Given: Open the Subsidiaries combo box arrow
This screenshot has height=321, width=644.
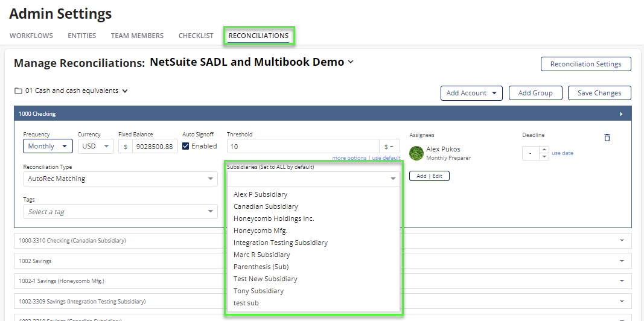Looking at the screenshot, I should coord(393,179).
